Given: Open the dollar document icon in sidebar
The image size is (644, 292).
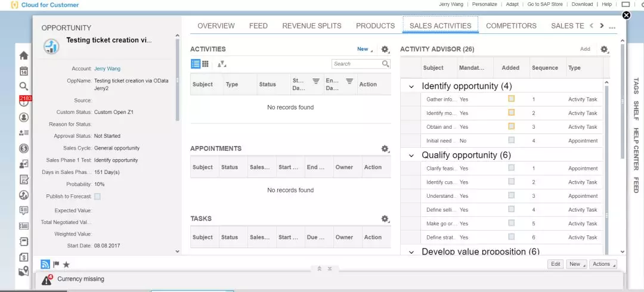Looking at the screenshot, I should 24,257.
